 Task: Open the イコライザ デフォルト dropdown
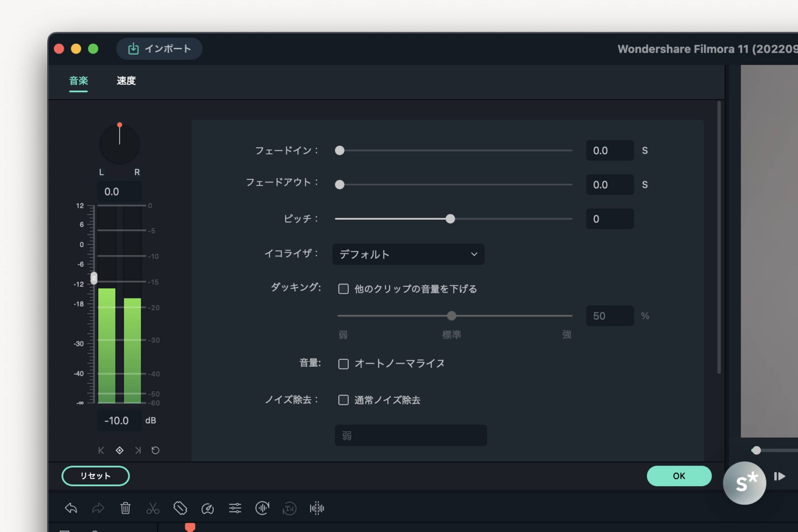pyautogui.click(x=408, y=254)
